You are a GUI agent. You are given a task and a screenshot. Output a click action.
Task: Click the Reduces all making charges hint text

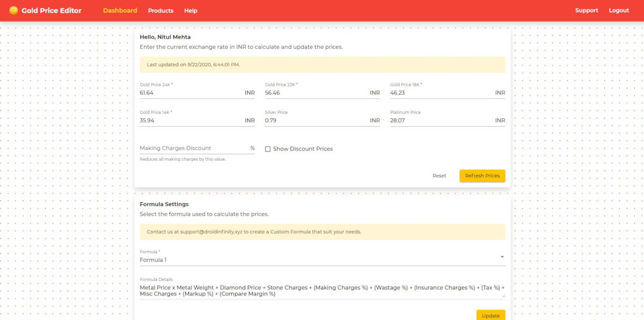183,159
